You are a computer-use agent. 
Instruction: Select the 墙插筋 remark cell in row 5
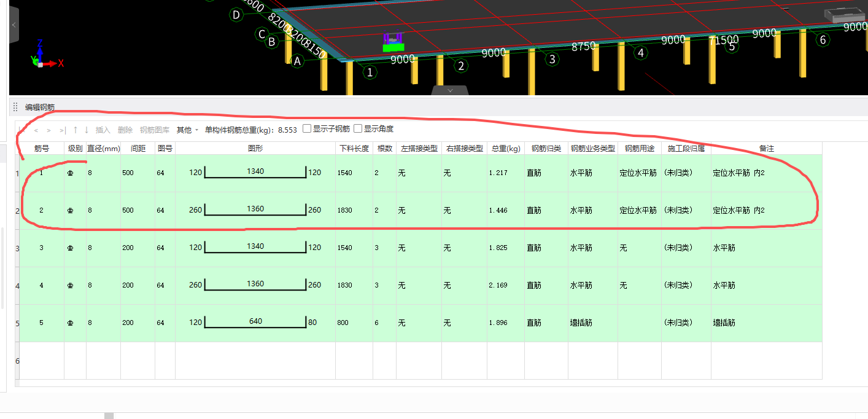(x=724, y=323)
